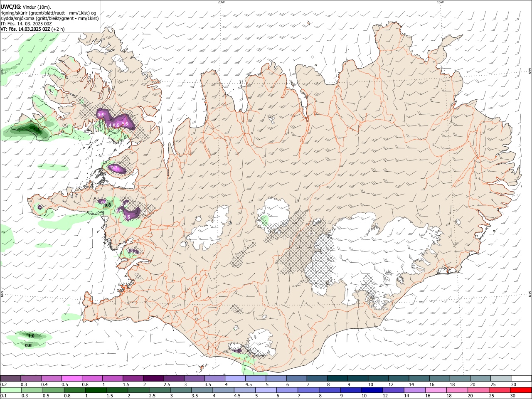Viewport: 532px width, 399px height.
Task: Click the '25' label on the bottom legend scale
Action: point(492,396)
